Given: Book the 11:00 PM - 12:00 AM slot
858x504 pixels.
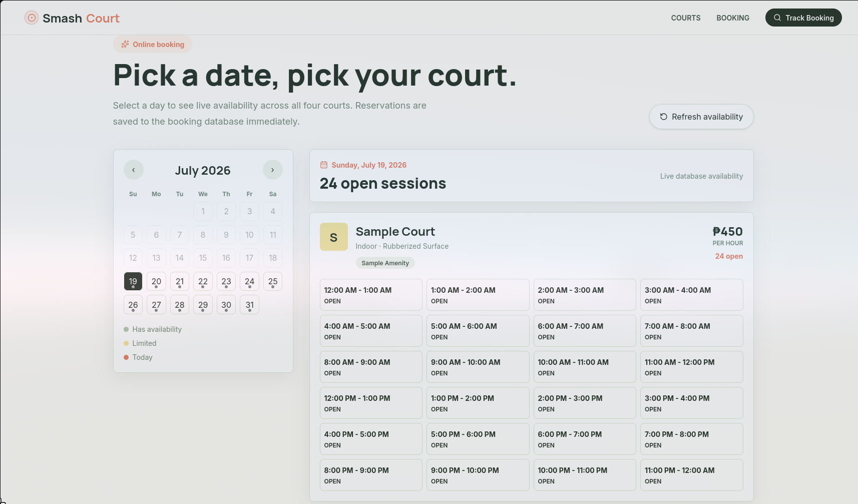Looking at the screenshot, I should click(692, 475).
